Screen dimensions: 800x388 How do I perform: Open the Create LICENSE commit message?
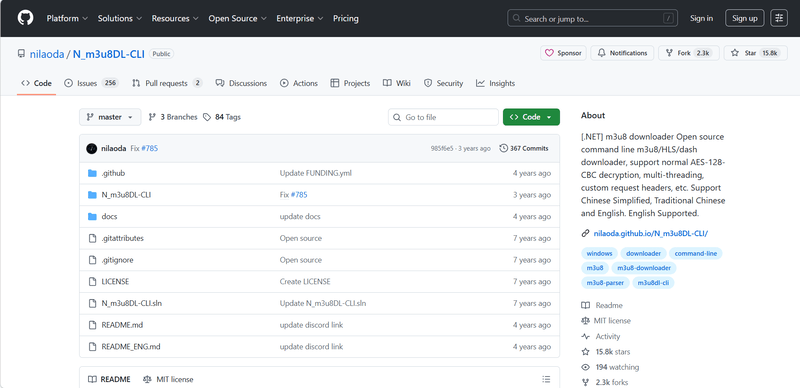pyautogui.click(x=305, y=281)
